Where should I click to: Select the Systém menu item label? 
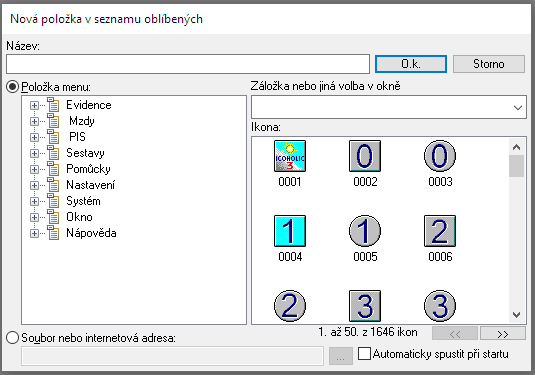83,201
